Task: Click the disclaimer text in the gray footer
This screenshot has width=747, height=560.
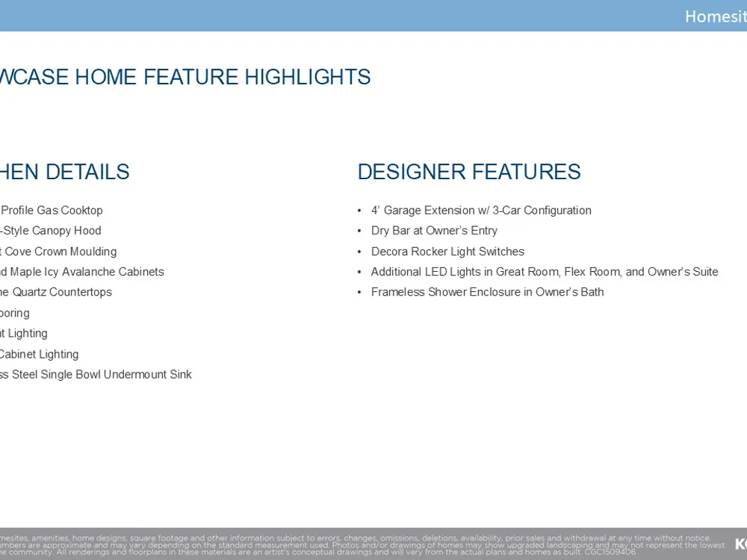Action: point(359,544)
